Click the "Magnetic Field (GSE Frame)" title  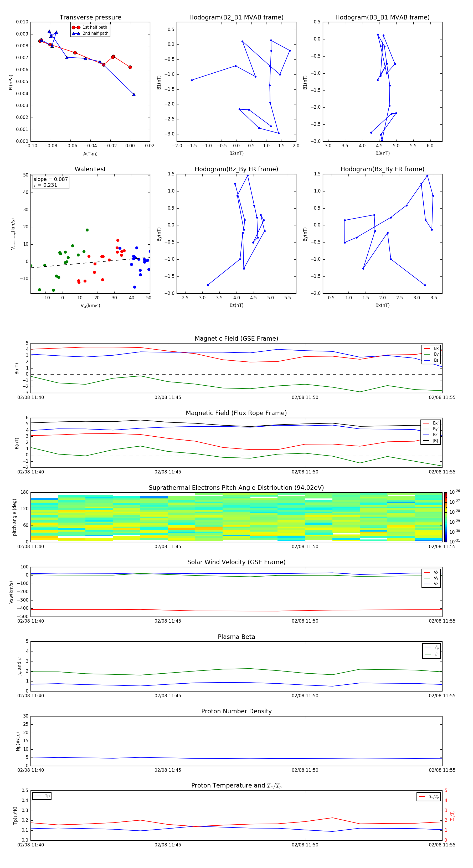coord(236,339)
